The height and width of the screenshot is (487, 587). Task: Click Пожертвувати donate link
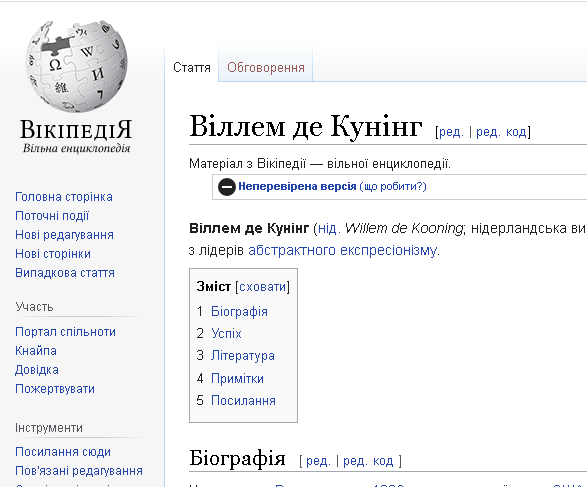[55, 389]
